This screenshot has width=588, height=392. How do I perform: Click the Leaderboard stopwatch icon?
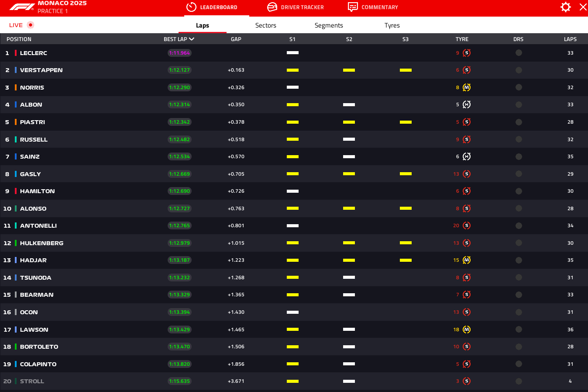(x=191, y=7)
